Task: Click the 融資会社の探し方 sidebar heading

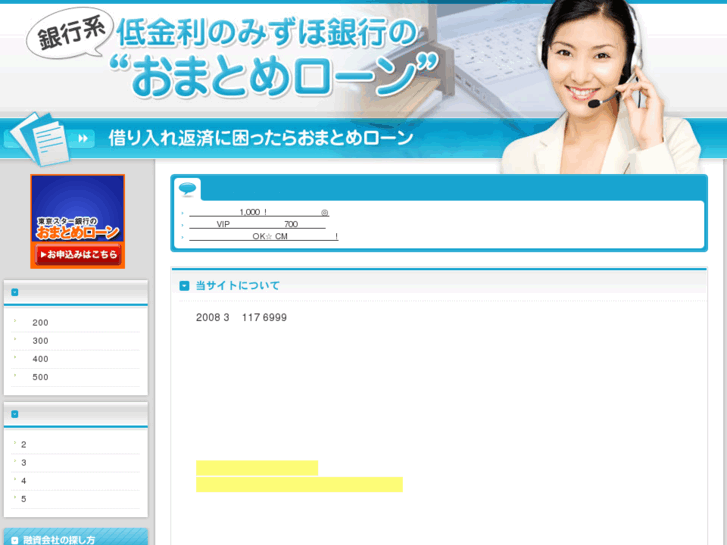Action: click(59, 540)
